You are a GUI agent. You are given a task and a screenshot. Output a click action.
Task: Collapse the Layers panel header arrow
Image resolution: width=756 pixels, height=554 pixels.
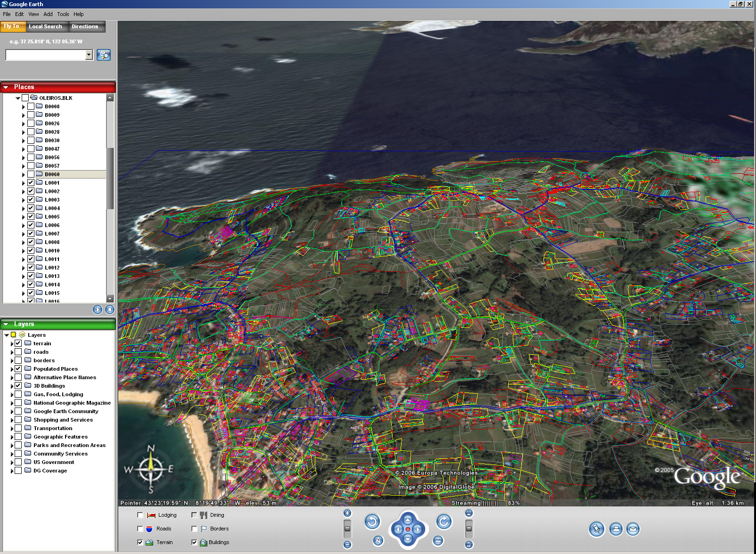click(6, 324)
